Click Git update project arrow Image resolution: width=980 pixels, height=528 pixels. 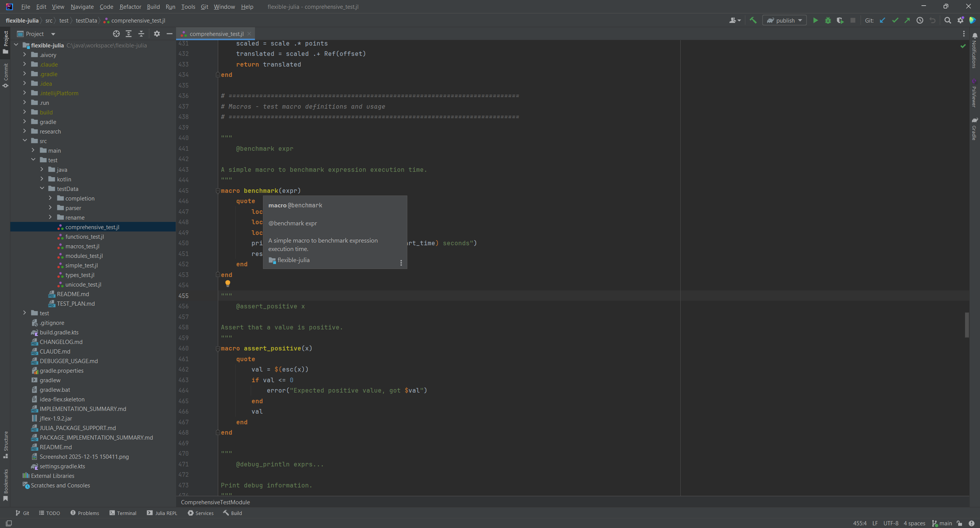[882, 21]
